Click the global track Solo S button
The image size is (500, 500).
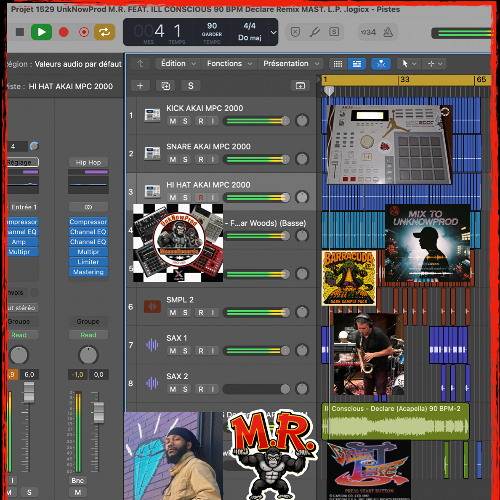point(191,86)
